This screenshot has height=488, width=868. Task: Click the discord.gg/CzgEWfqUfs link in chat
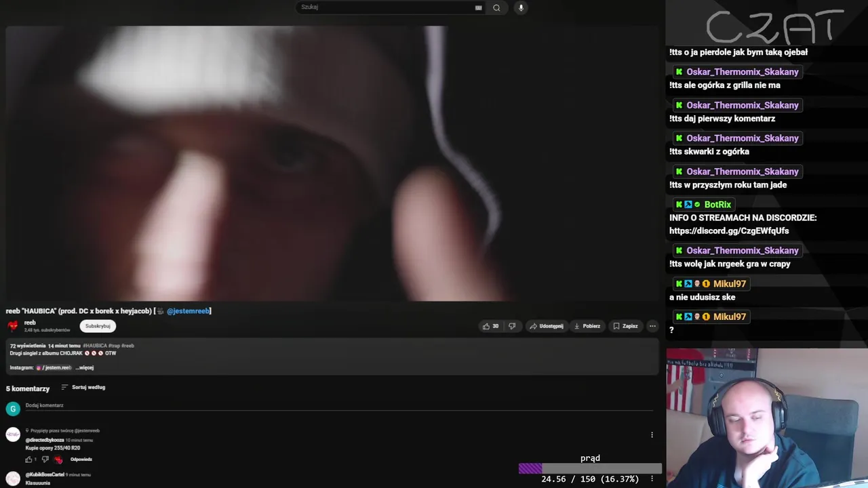[x=729, y=231]
